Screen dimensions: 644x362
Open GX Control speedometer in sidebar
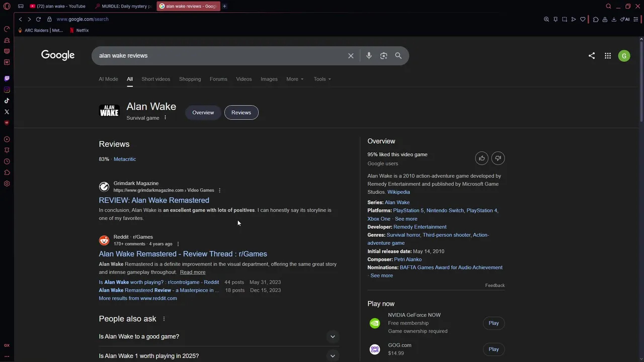(x=7, y=29)
